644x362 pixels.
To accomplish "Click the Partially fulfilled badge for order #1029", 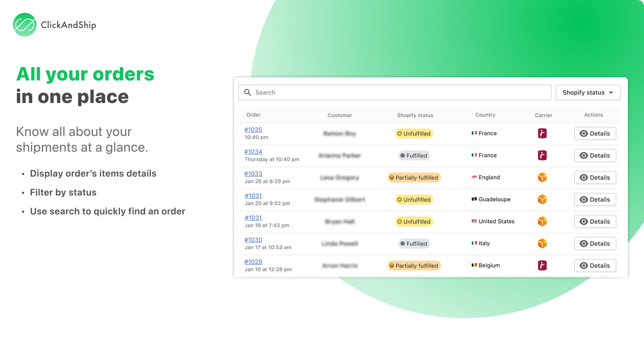I will [x=414, y=265].
